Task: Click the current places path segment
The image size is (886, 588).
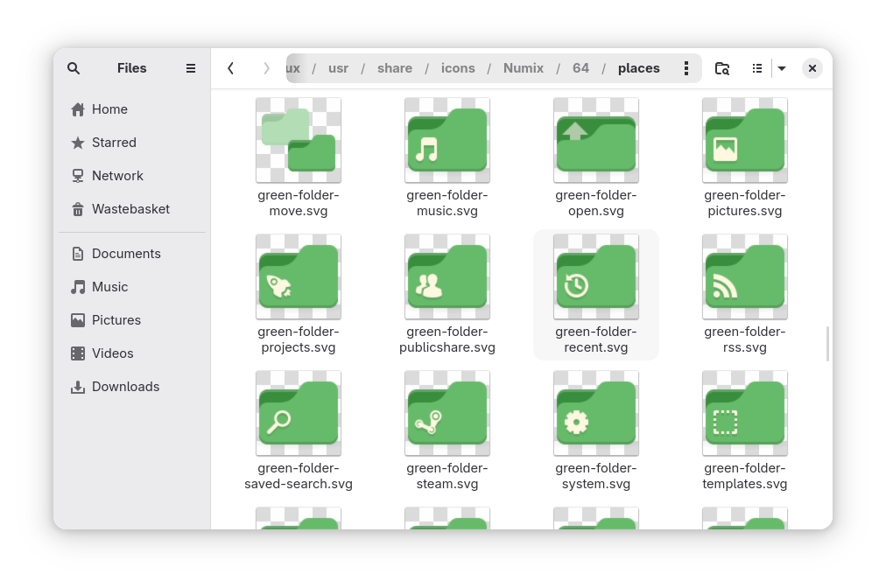Action: (639, 68)
